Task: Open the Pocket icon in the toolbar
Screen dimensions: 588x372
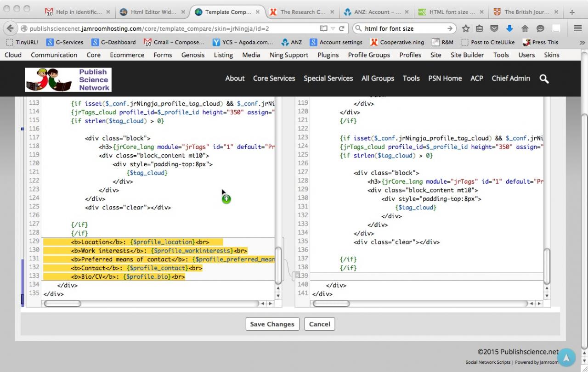Action: pos(494,28)
